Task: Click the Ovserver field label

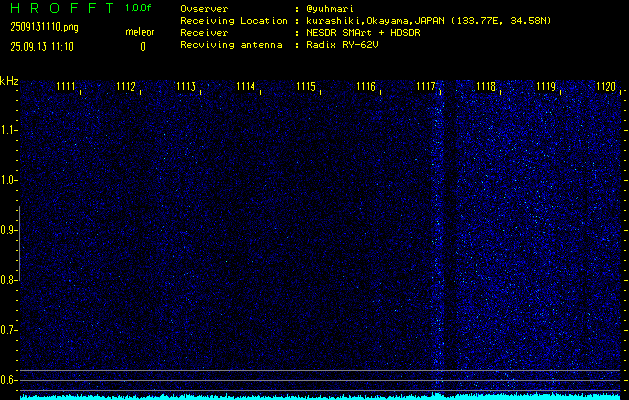Action: [204, 9]
